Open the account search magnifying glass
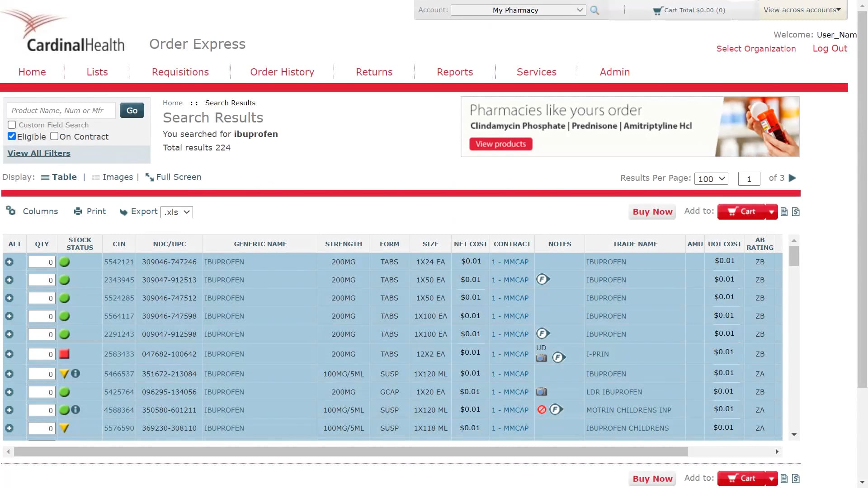The image size is (868, 488). pos(594,10)
